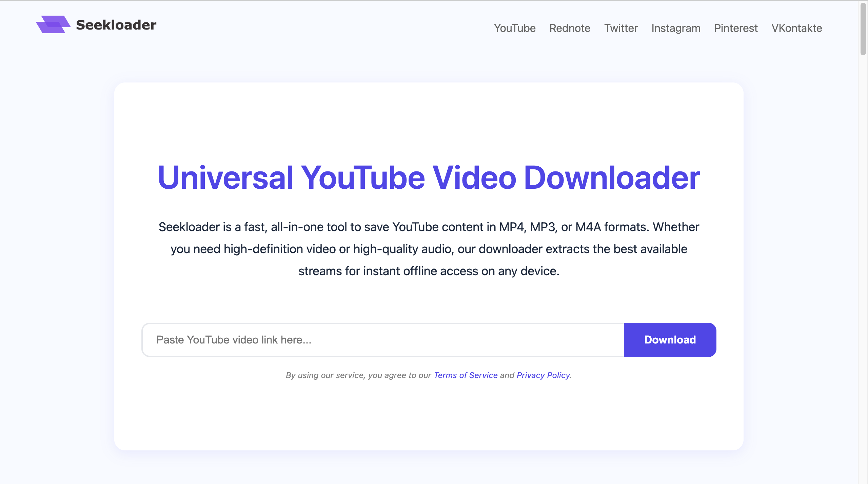Switch to the Instagram downloader page
Viewport: 868px width, 484px height.
click(x=675, y=28)
